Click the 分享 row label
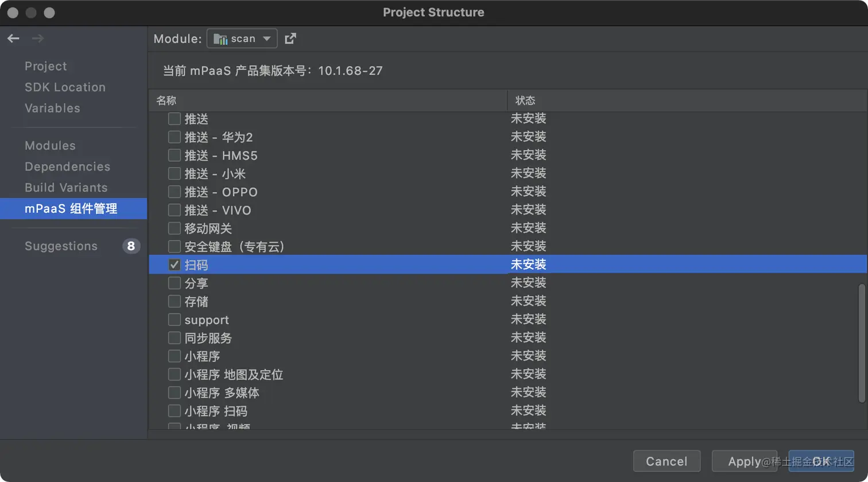Screen dimensions: 868x482 pyautogui.click(x=196, y=283)
